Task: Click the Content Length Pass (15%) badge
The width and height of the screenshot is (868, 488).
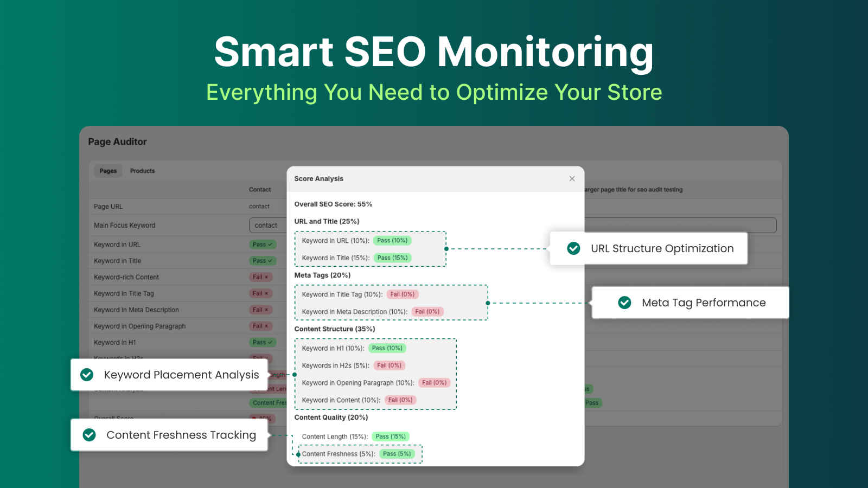Action: point(390,436)
